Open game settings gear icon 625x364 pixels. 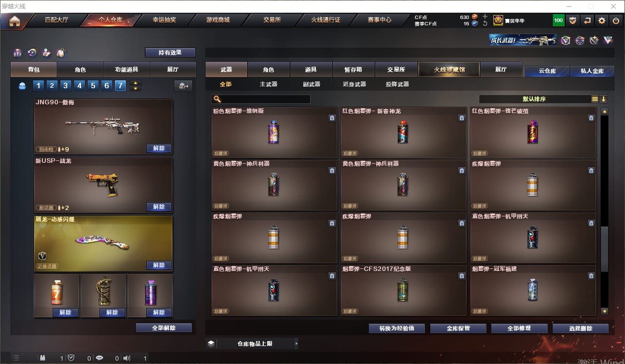(602, 20)
